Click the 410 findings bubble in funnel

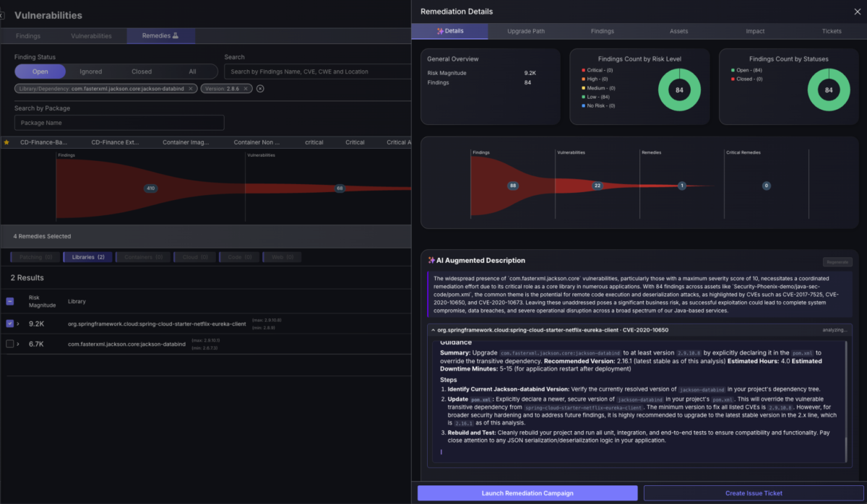(150, 188)
